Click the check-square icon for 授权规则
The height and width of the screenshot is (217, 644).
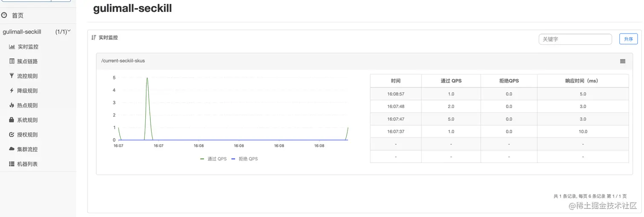[12, 134]
